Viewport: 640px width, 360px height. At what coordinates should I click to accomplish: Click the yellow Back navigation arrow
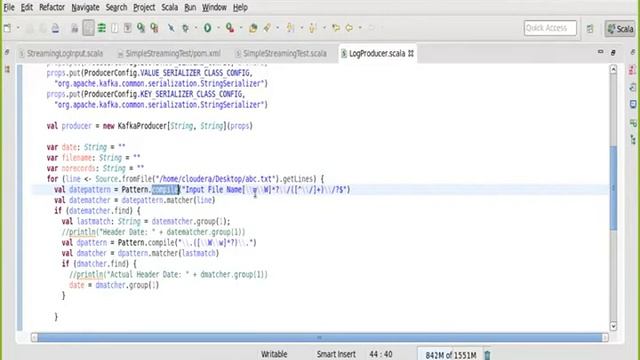click(x=349, y=28)
